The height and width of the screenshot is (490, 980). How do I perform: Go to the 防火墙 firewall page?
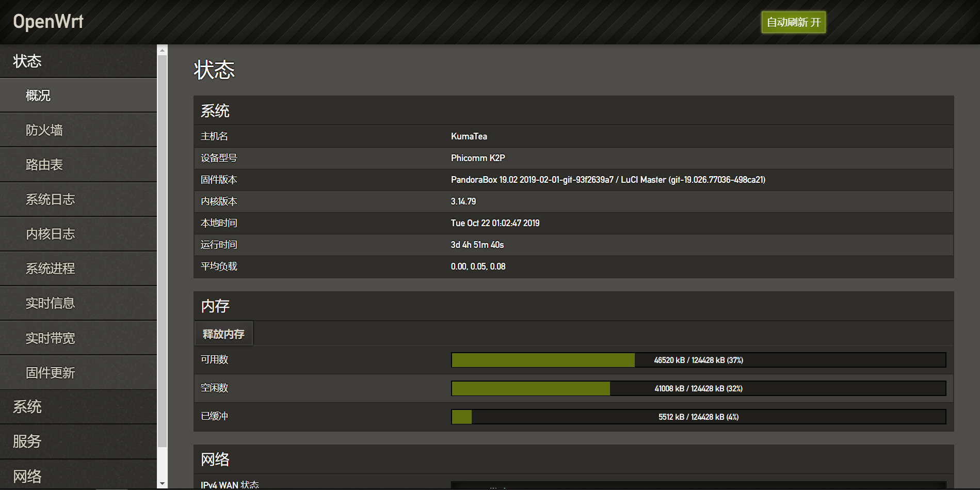pyautogui.click(x=44, y=130)
